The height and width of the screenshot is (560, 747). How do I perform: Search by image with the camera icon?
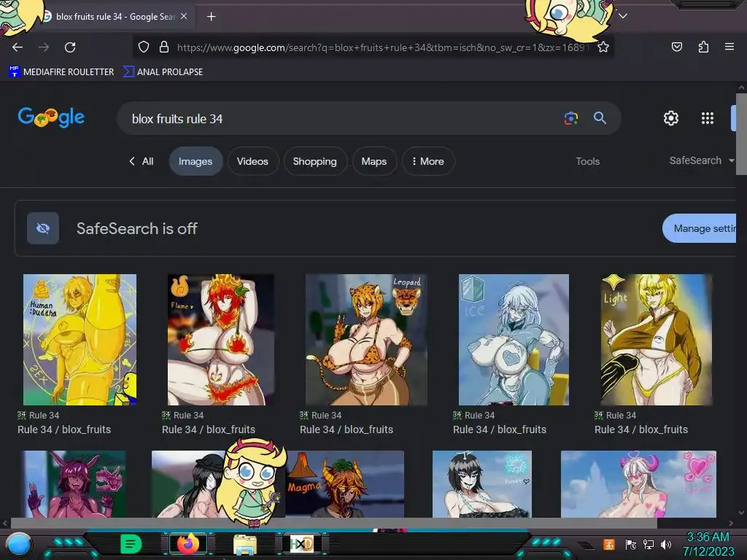pyautogui.click(x=570, y=118)
